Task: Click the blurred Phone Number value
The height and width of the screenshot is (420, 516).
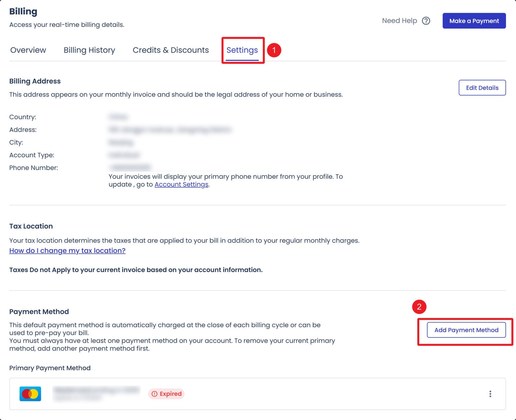Action: [130, 167]
